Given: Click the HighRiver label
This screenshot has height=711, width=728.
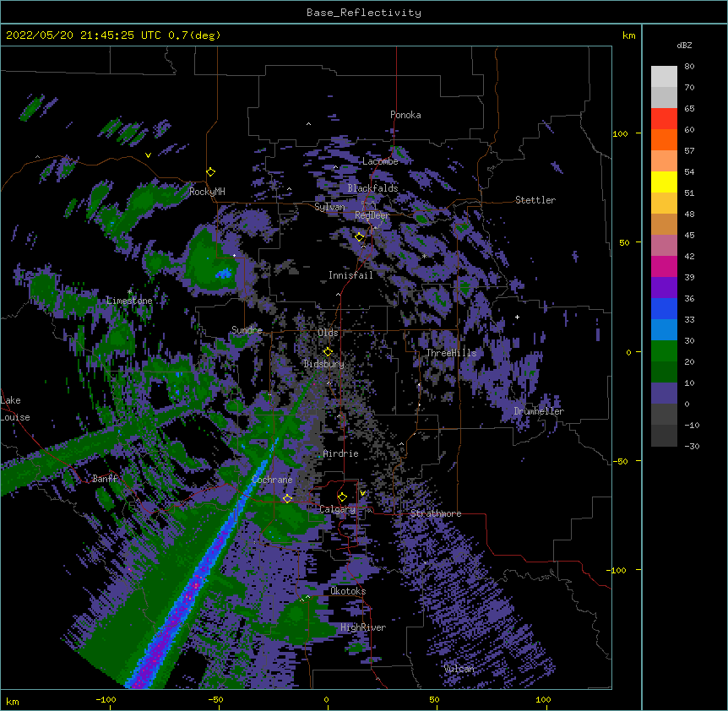Looking at the screenshot, I should (x=363, y=627).
